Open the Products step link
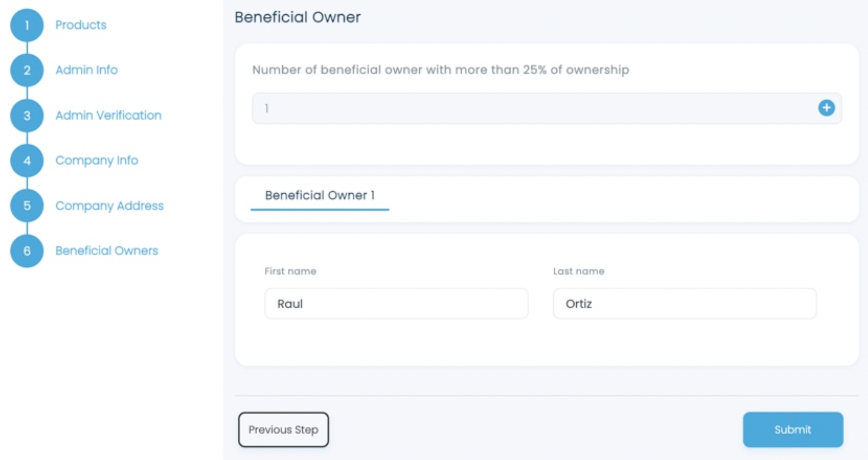868x460 pixels. tap(81, 25)
